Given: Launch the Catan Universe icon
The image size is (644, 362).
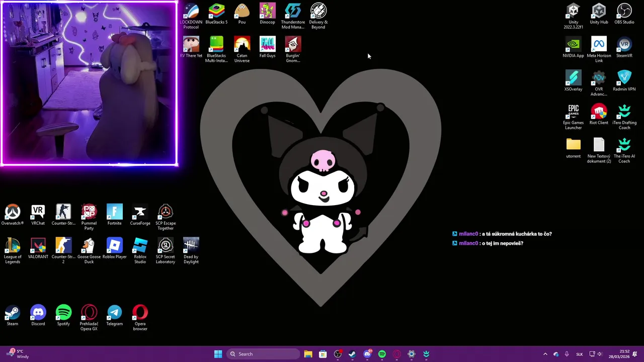Looking at the screenshot, I should click(242, 49).
